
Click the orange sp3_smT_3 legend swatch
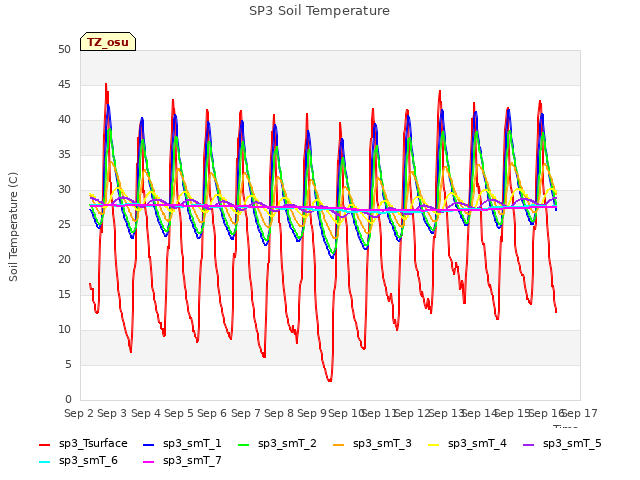click(339, 444)
